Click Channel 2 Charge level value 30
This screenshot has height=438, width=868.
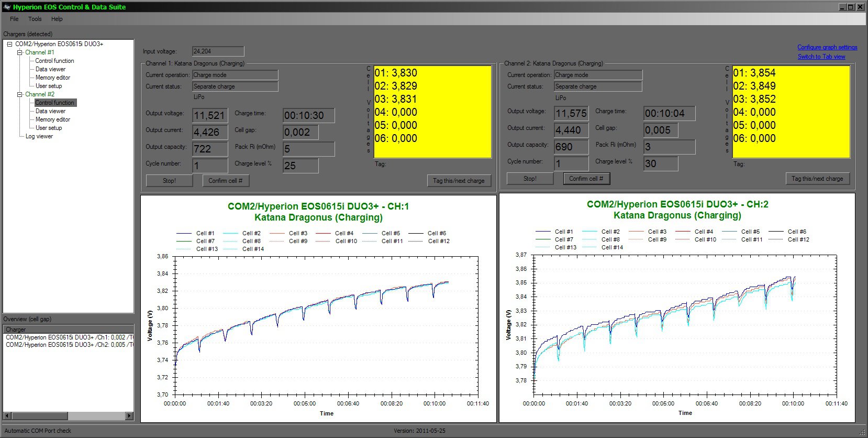pyautogui.click(x=661, y=163)
